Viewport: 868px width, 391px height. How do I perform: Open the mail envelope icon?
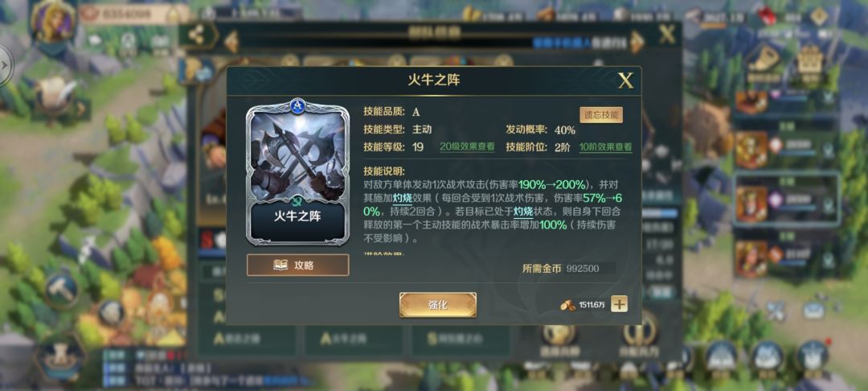[813, 311]
